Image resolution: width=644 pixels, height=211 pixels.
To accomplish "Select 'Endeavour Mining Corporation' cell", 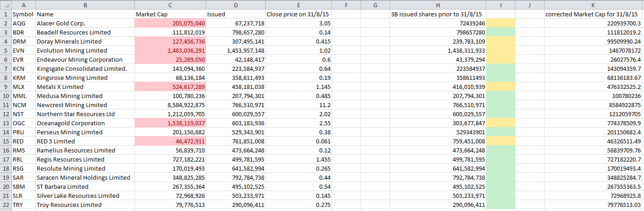I will (x=85, y=59).
